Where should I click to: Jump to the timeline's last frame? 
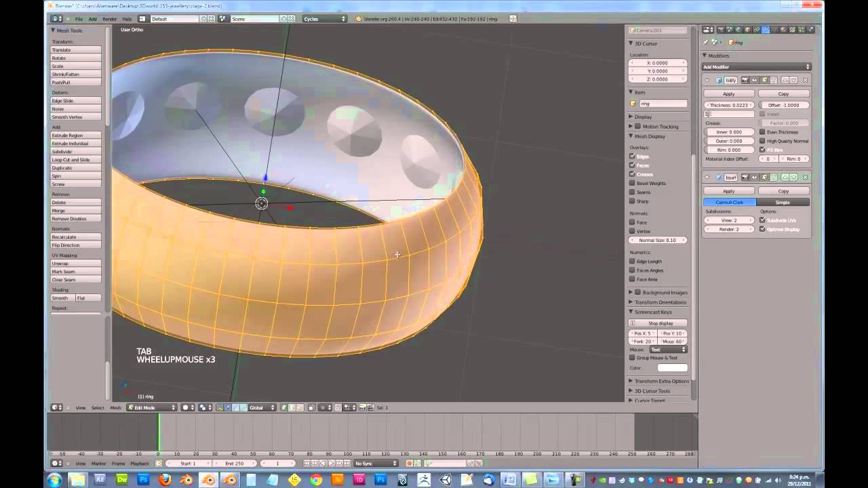[x=347, y=464]
